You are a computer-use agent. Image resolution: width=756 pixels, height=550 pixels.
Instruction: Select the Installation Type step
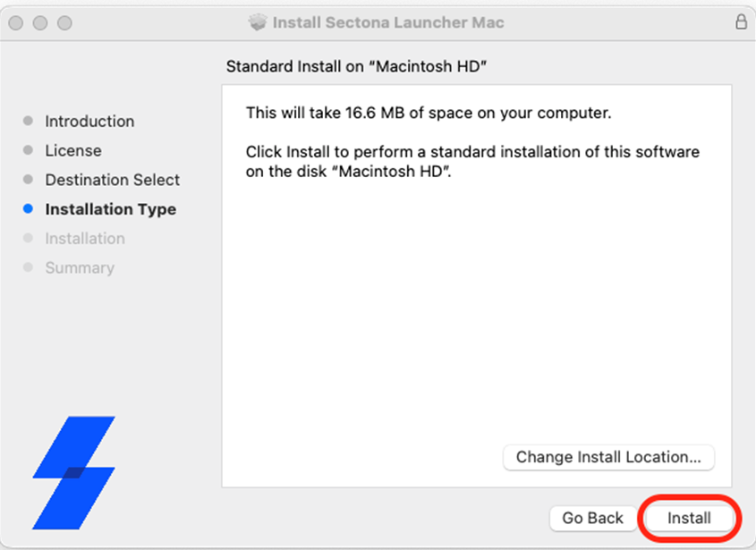point(110,209)
